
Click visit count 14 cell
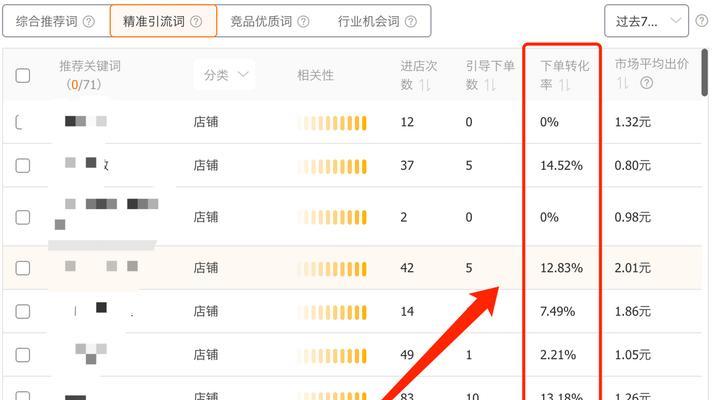click(407, 312)
